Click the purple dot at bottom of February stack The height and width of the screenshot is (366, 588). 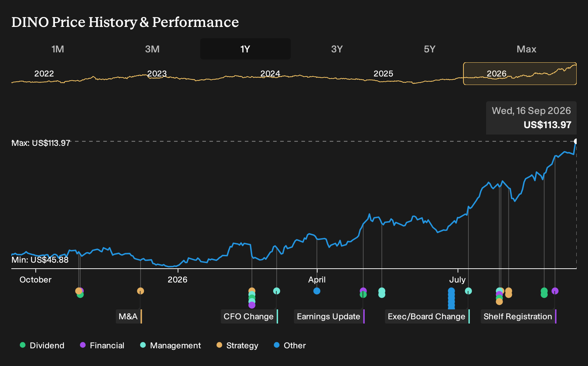pos(252,305)
